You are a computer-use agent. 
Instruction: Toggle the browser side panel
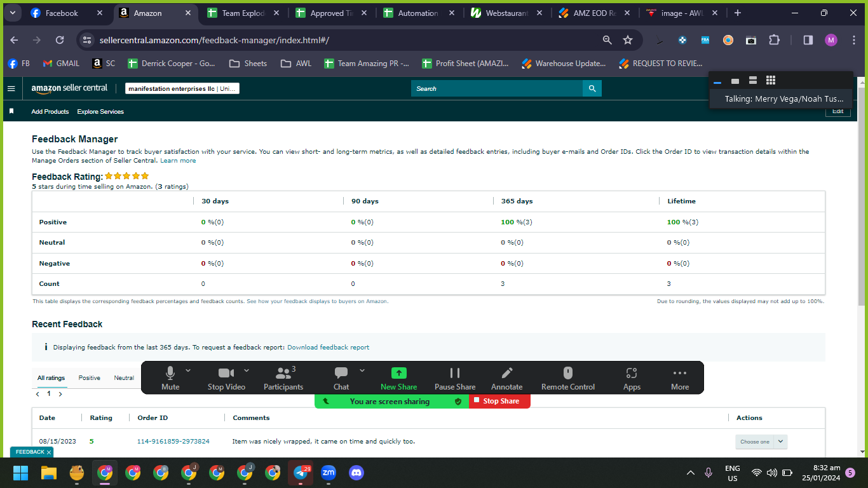tap(808, 40)
